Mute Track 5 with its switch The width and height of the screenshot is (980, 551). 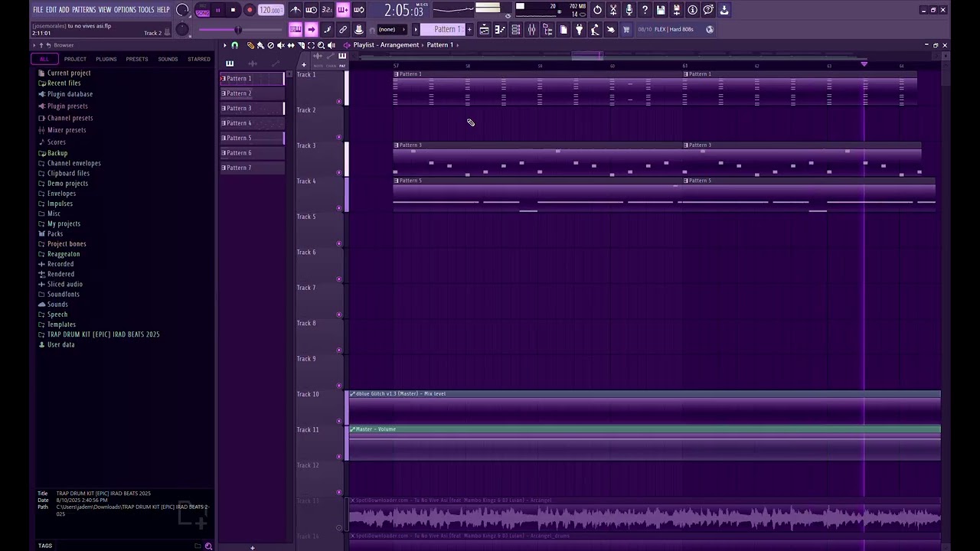click(339, 243)
